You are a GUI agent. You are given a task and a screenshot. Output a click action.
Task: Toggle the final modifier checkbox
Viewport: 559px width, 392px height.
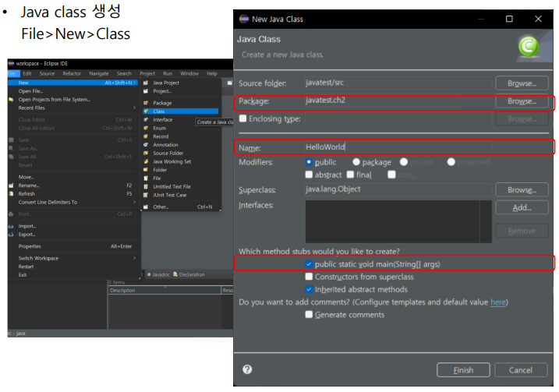(x=350, y=175)
